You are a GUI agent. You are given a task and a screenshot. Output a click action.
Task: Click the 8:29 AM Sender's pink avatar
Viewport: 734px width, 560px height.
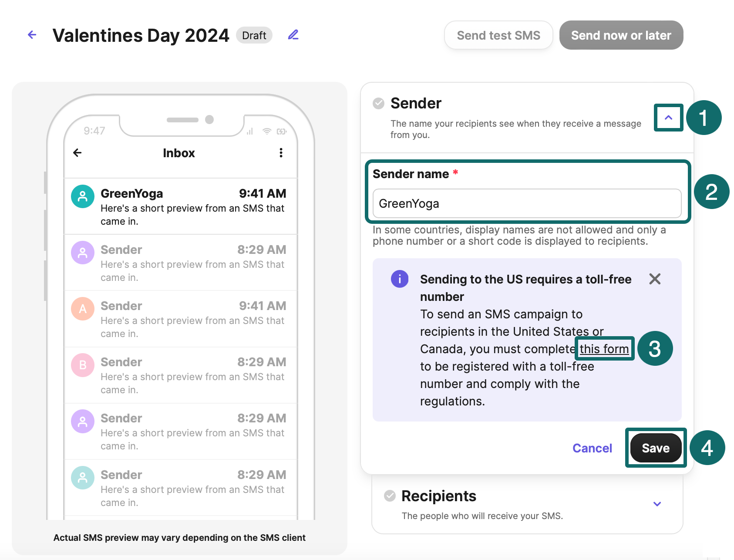pyautogui.click(x=82, y=365)
